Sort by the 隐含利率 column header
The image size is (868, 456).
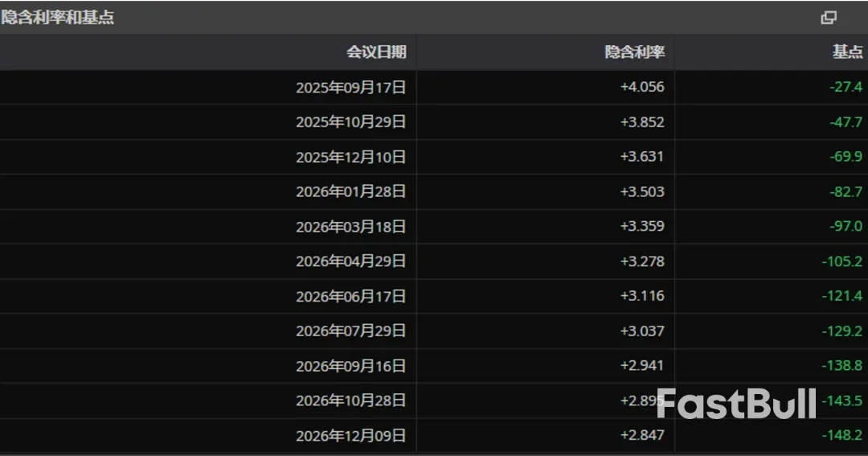pyautogui.click(x=634, y=52)
